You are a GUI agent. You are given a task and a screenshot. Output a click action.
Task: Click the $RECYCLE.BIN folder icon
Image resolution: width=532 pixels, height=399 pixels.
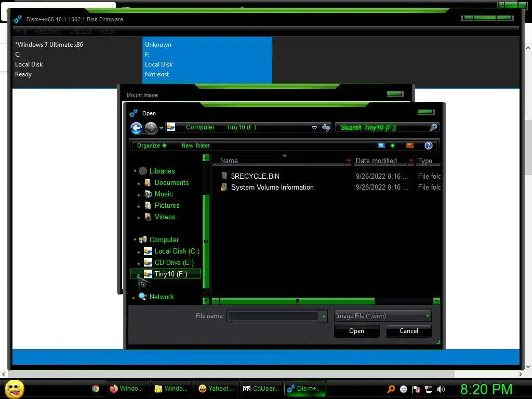(224, 176)
